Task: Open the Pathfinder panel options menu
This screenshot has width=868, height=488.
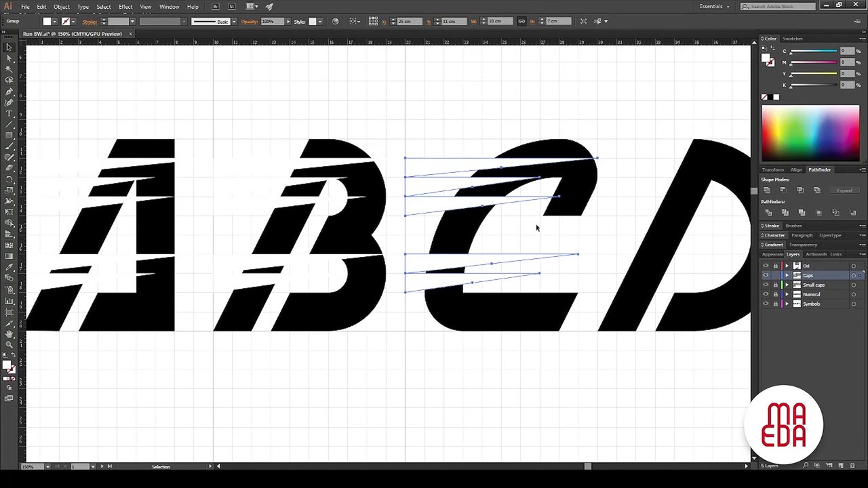Action: pos(862,170)
